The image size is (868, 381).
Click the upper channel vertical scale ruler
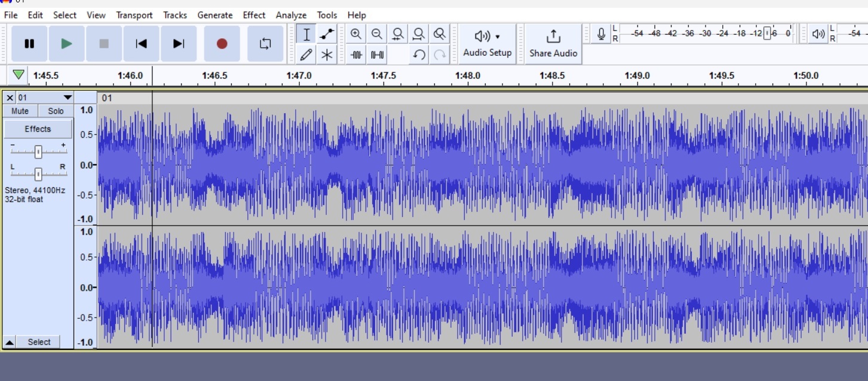(86, 164)
